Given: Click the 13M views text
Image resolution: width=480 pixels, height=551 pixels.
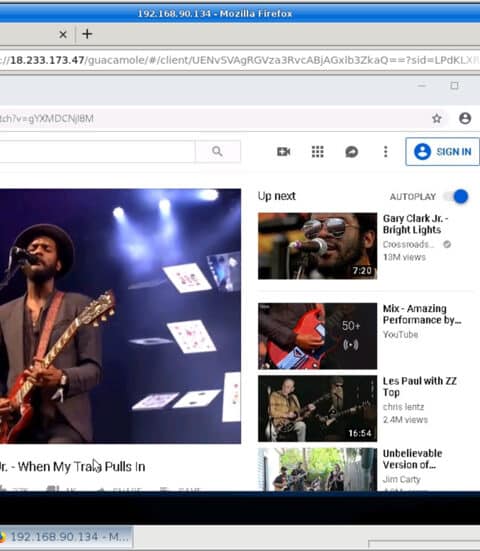Looking at the screenshot, I should point(404,257).
